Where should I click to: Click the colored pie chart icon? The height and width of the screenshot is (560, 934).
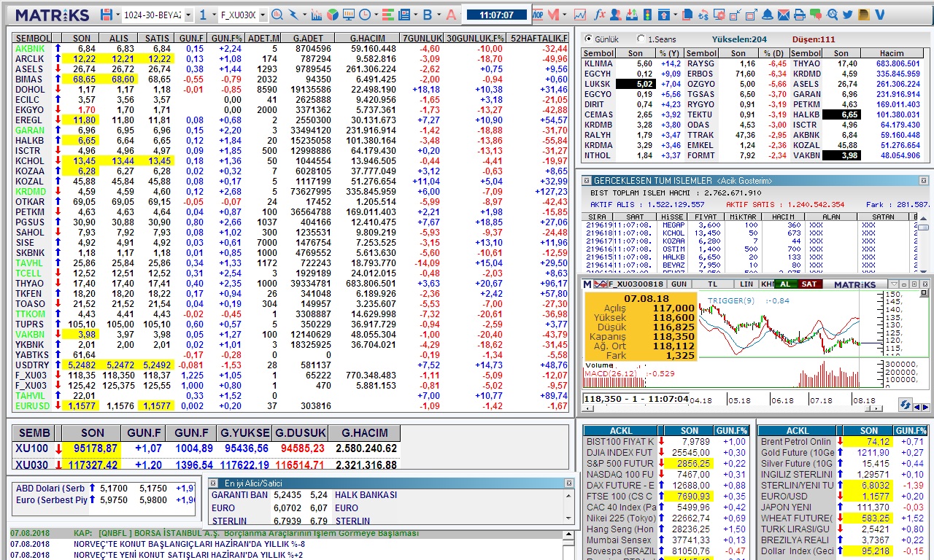(332, 15)
